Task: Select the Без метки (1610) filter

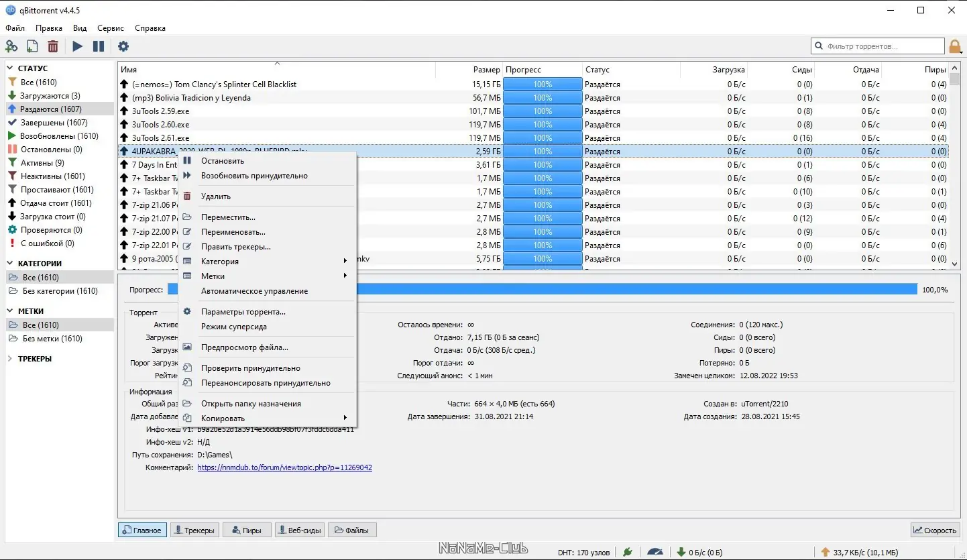Action: pyautogui.click(x=60, y=339)
